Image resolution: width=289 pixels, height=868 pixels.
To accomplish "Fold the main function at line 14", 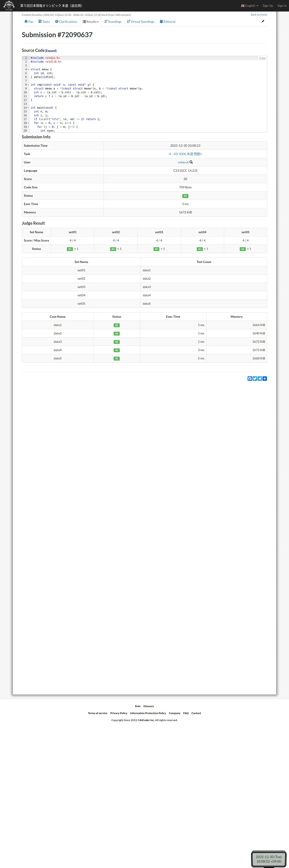I will click(x=28, y=108).
